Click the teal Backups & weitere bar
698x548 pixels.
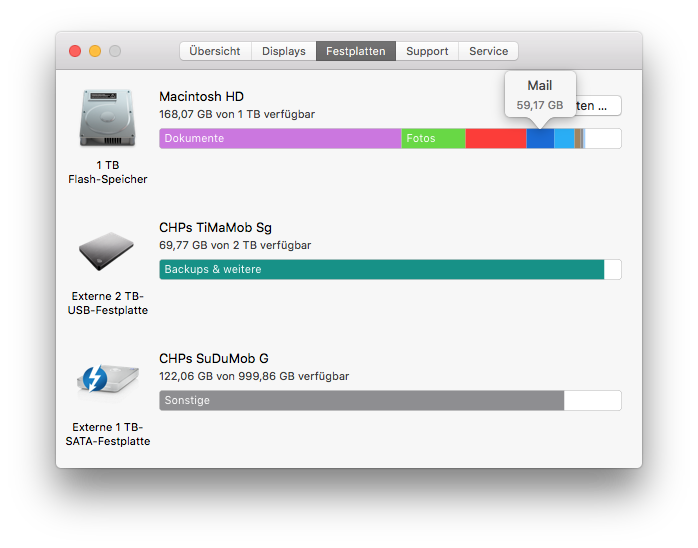(381, 269)
